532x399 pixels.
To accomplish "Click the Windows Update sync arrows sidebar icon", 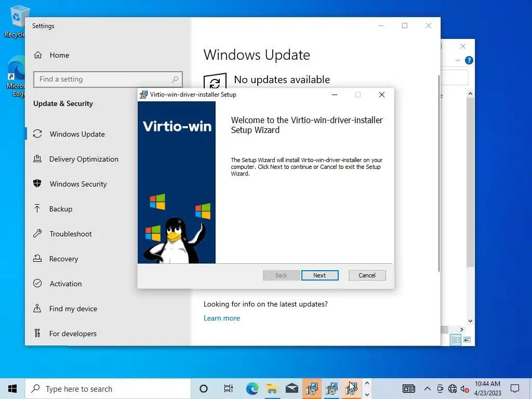I will pos(37,134).
